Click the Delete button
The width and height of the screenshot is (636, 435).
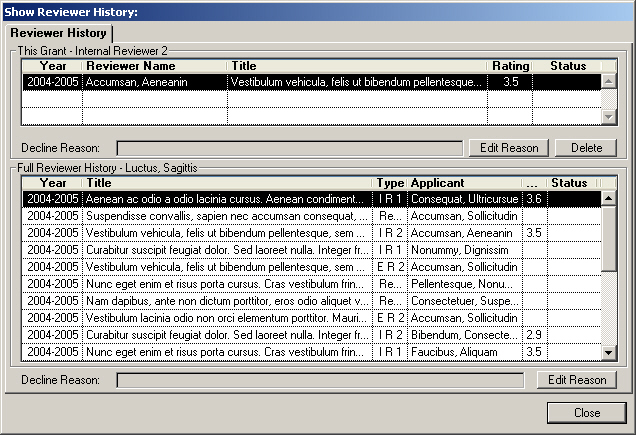586,148
